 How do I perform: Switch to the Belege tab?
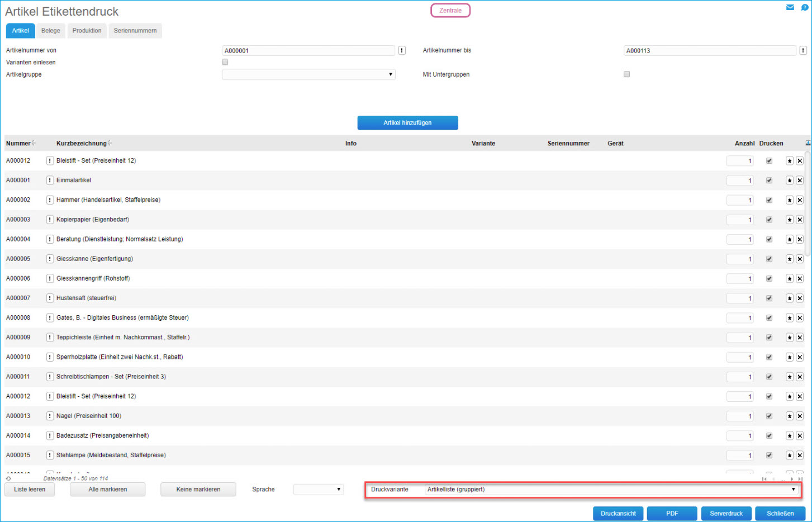(50, 31)
